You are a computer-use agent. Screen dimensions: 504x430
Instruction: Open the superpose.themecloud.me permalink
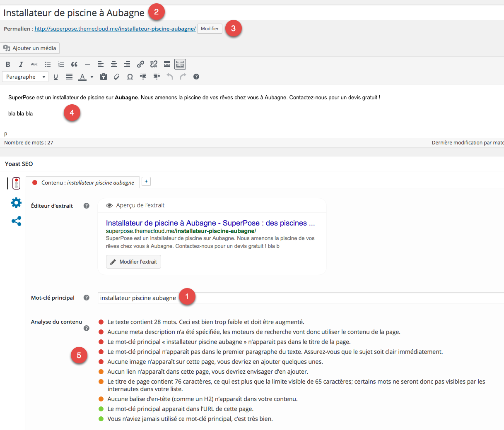click(x=115, y=29)
